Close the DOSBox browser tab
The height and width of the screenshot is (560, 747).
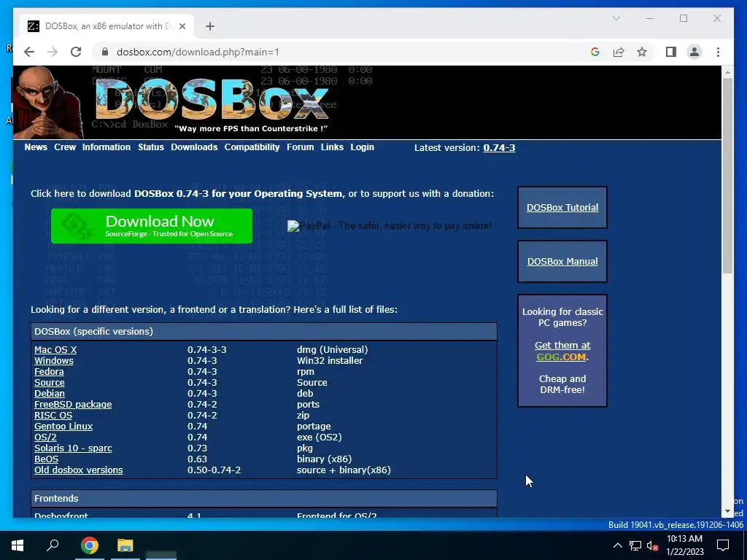(x=182, y=26)
